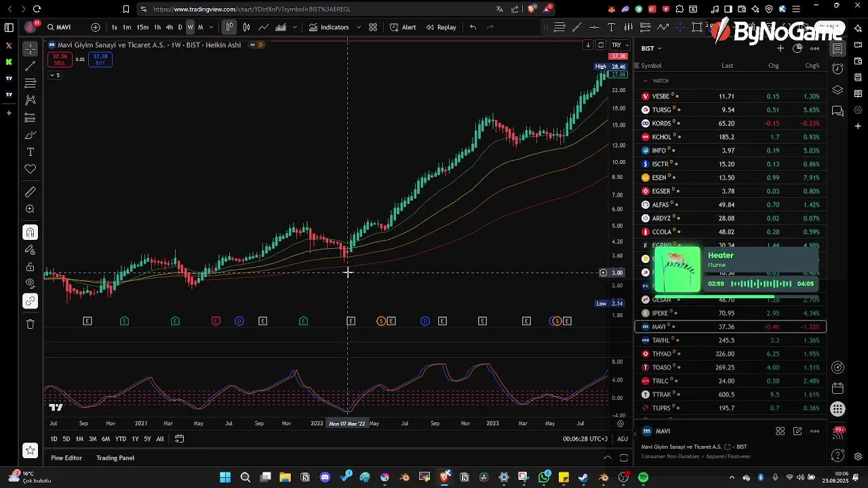The height and width of the screenshot is (488, 868).
Task: Toggle stay in drawing mode
Action: (30, 249)
